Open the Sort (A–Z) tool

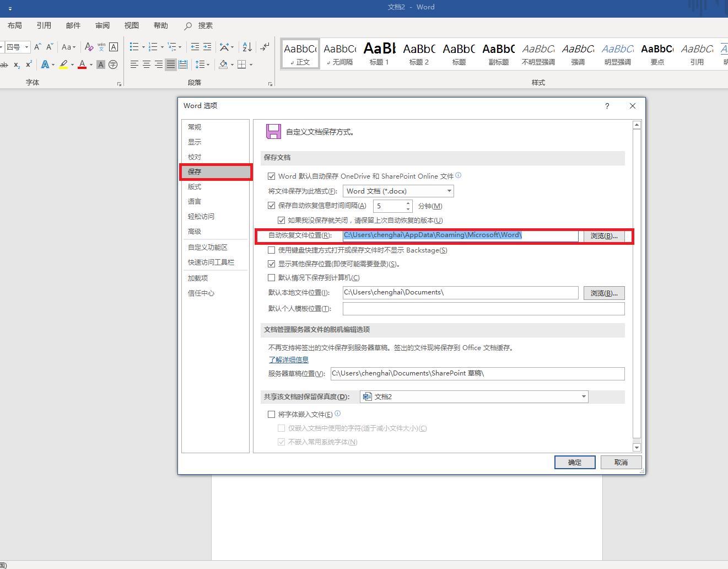tap(247, 47)
